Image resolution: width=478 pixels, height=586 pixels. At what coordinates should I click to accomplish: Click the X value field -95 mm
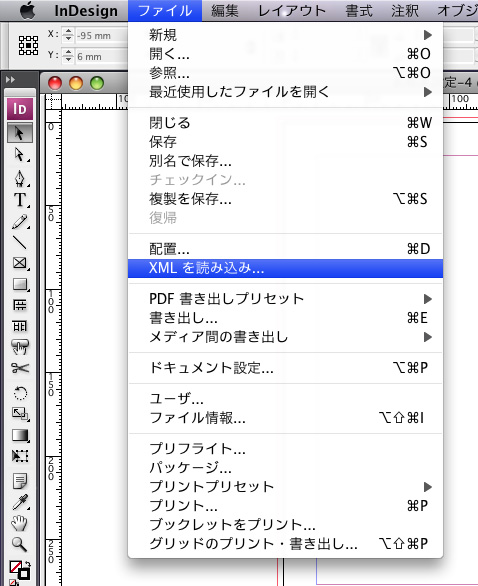pos(101,36)
